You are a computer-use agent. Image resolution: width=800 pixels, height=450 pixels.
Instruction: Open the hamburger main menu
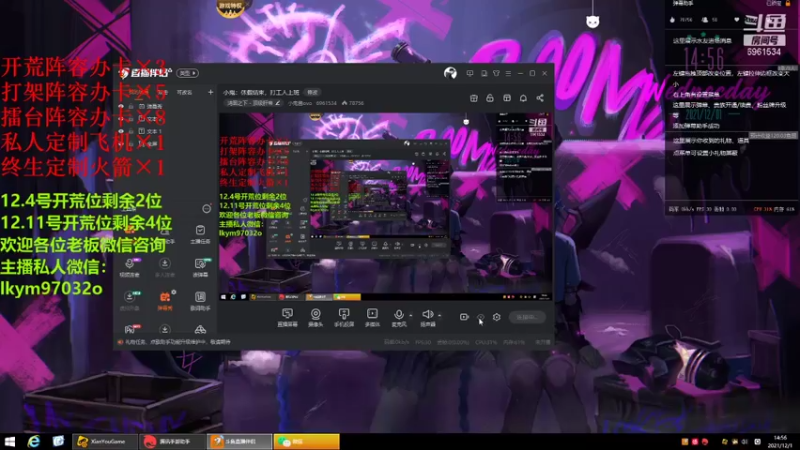(508, 73)
